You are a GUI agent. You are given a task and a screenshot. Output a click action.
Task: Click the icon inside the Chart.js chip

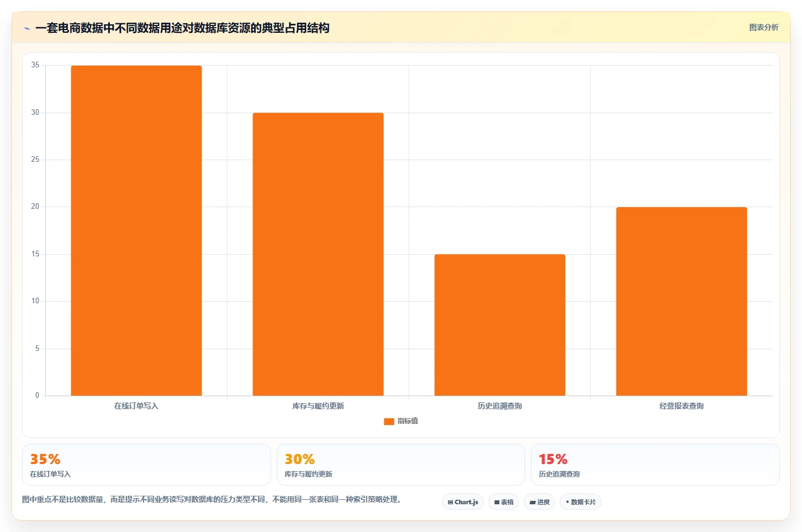(x=451, y=503)
